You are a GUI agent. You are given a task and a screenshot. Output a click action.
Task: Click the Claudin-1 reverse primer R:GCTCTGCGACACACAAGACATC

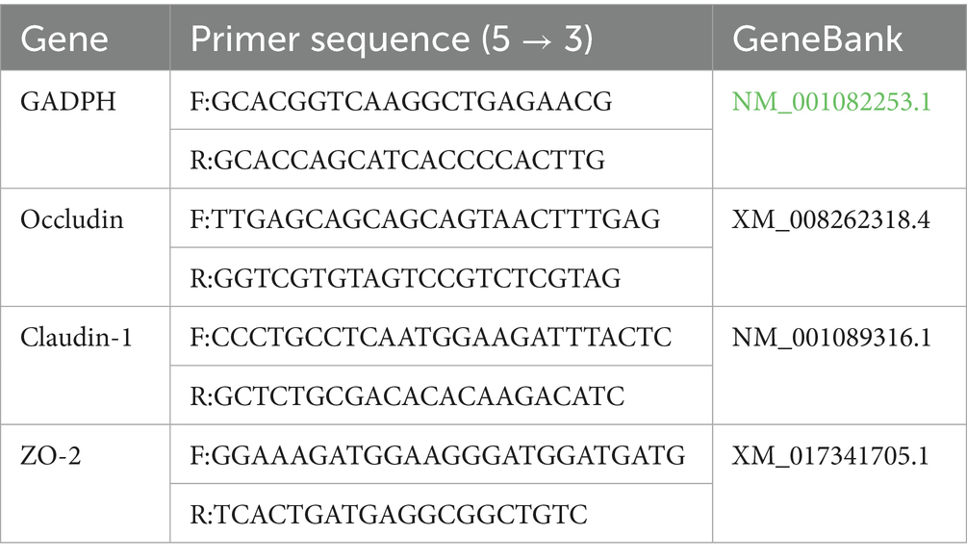[x=407, y=396]
